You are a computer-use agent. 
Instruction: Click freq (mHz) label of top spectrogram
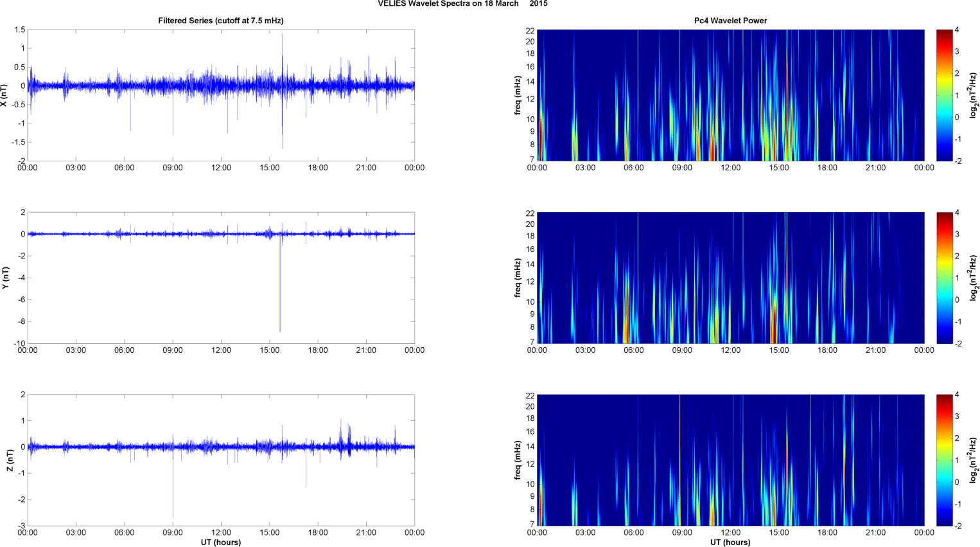pos(518,95)
